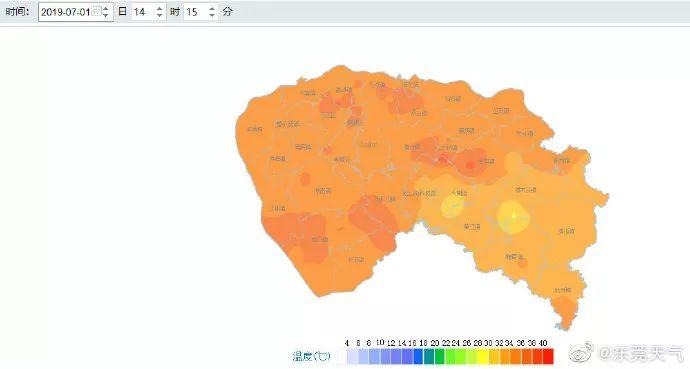Select the green 20-degree legend swatch
The width and height of the screenshot is (690, 369).
pos(440,356)
